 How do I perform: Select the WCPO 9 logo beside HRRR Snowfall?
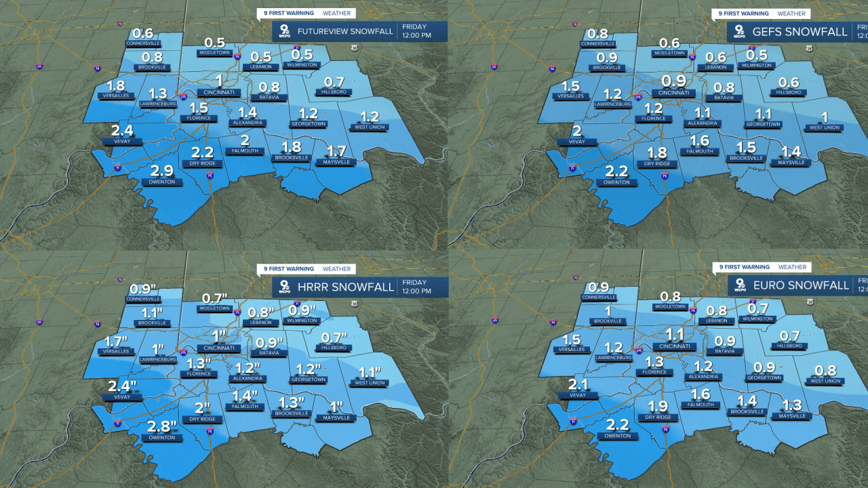[283, 287]
